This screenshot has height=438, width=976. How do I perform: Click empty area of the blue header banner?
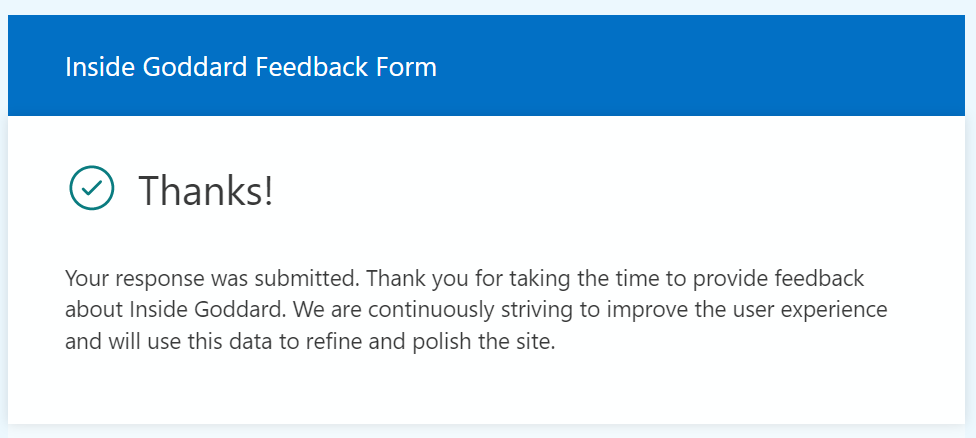(700, 68)
